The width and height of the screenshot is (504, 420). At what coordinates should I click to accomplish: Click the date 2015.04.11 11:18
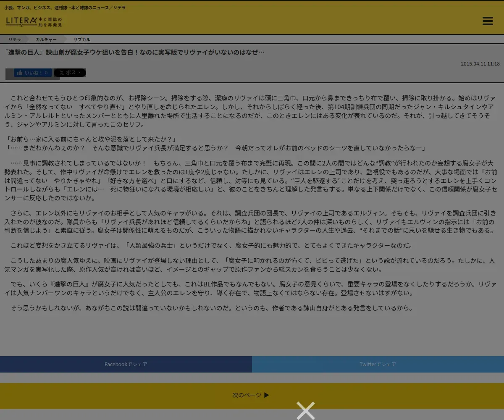(480, 64)
